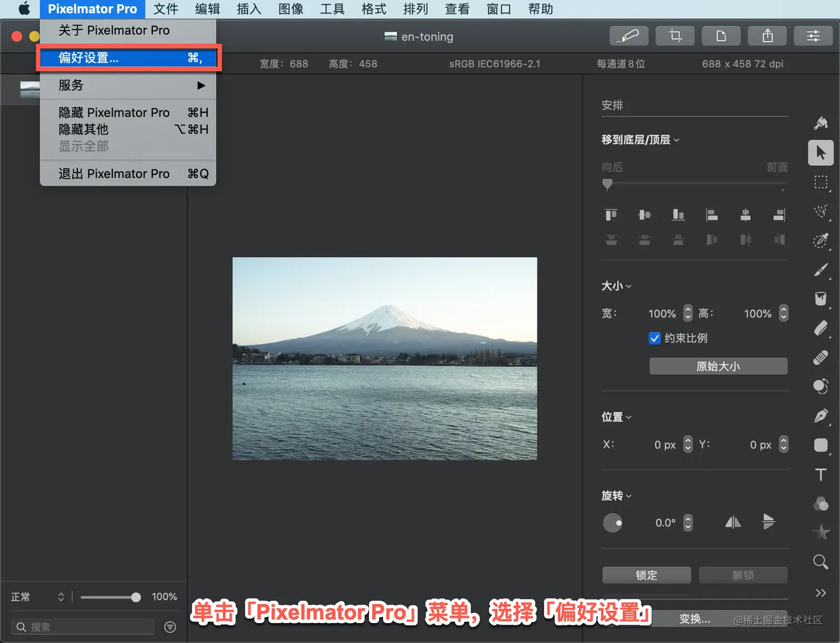Select the Style paint-roller tool

pos(821,123)
